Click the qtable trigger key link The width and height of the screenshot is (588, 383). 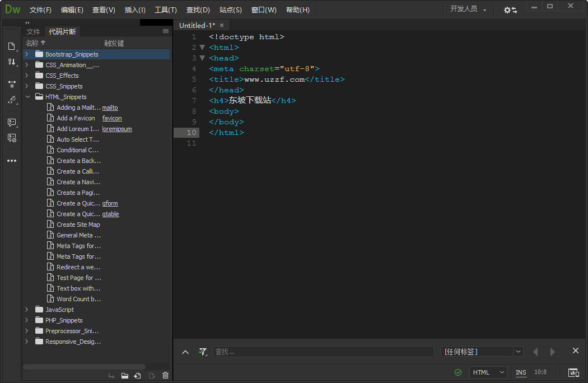[x=111, y=214]
